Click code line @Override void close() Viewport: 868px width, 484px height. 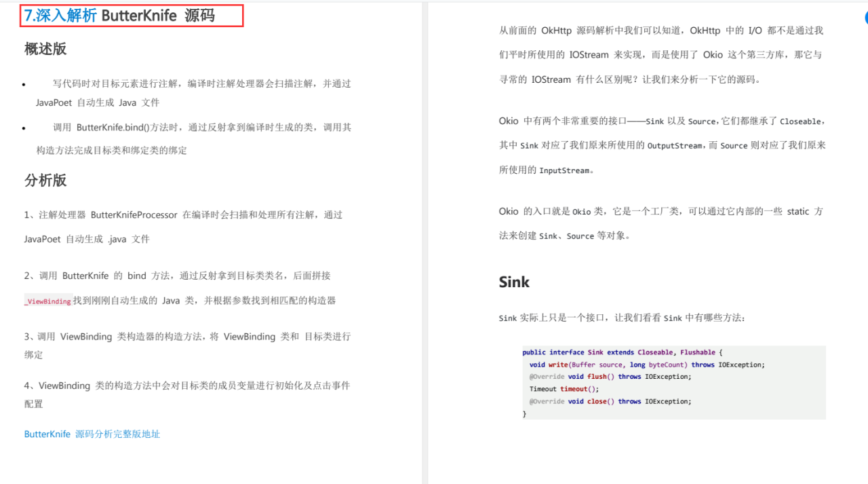point(610,401)
